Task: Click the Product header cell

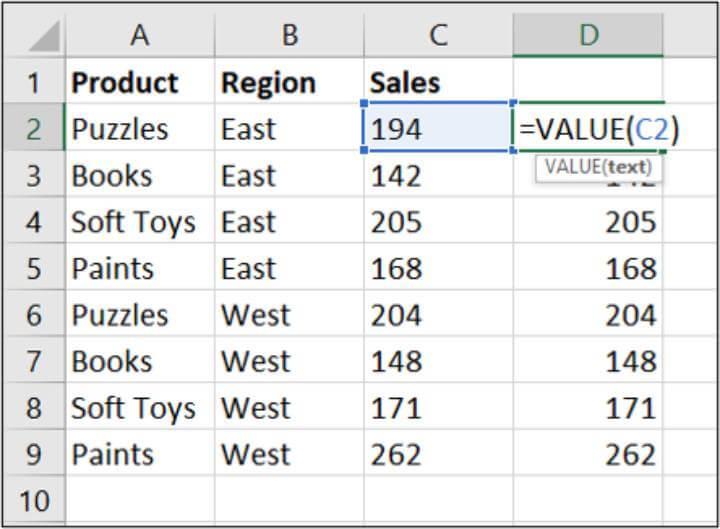Action: pyautogui.click(x=139, y=83)
